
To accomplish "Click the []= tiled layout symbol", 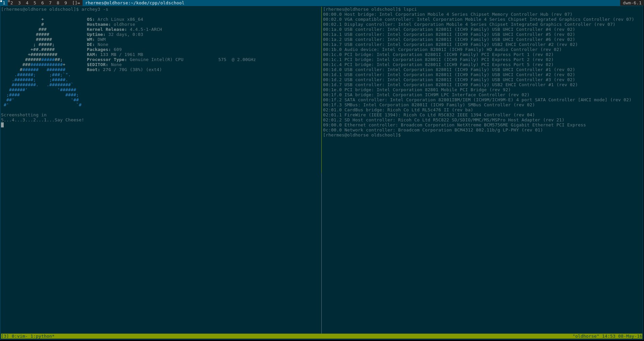I will (x=76, y=3).
